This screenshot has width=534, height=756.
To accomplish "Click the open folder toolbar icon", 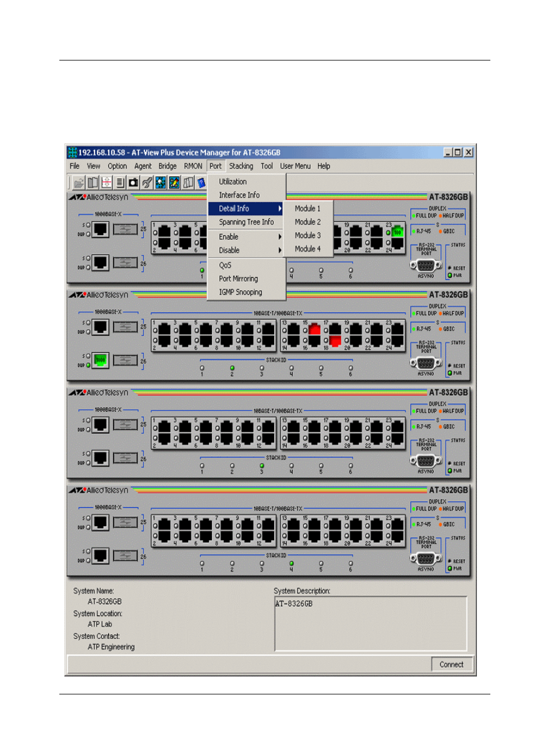I will point(79,183).
